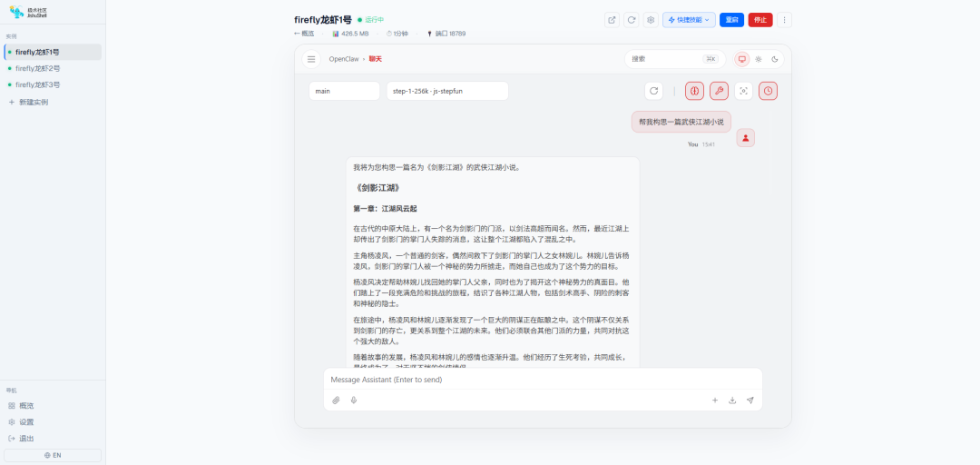
Task: Click the ← 概览 back link
Action: 304,34
